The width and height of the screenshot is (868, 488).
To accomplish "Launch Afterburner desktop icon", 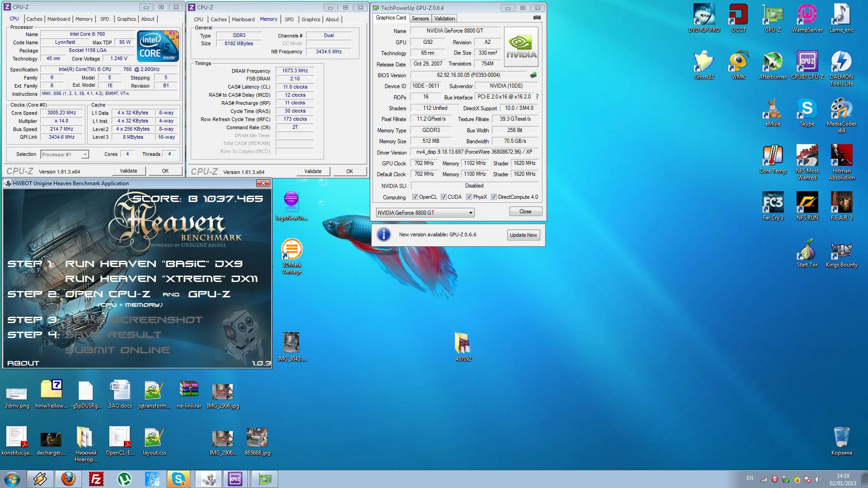I will [x=773, y=65].
